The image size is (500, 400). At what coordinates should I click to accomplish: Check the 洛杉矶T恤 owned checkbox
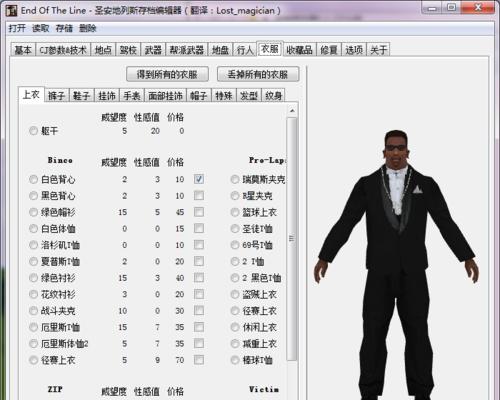[x=199, y=245]
